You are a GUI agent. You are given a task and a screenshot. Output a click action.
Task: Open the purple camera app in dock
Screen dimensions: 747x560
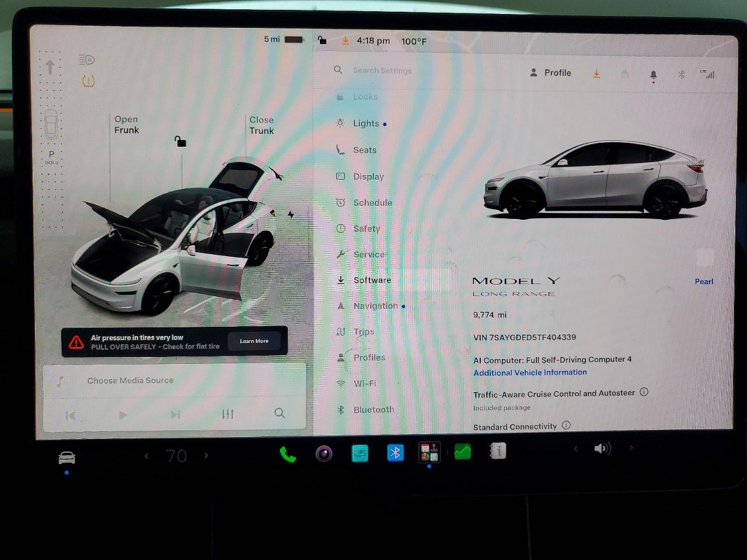point(324,453)
